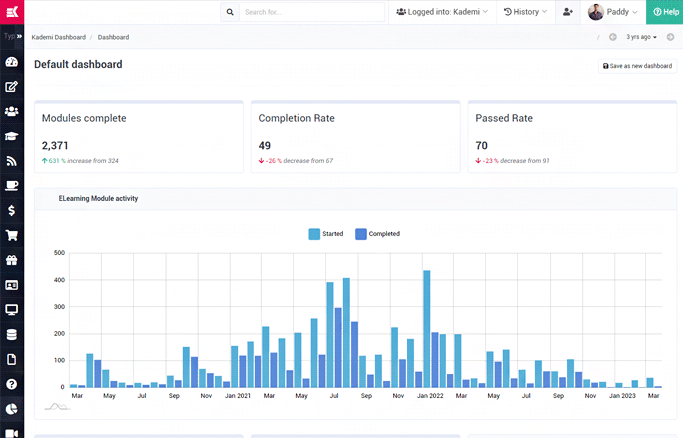Open the coffee cup sidebar icon
This screenshot has width=683, height=438.
click(x=12, y=186)
